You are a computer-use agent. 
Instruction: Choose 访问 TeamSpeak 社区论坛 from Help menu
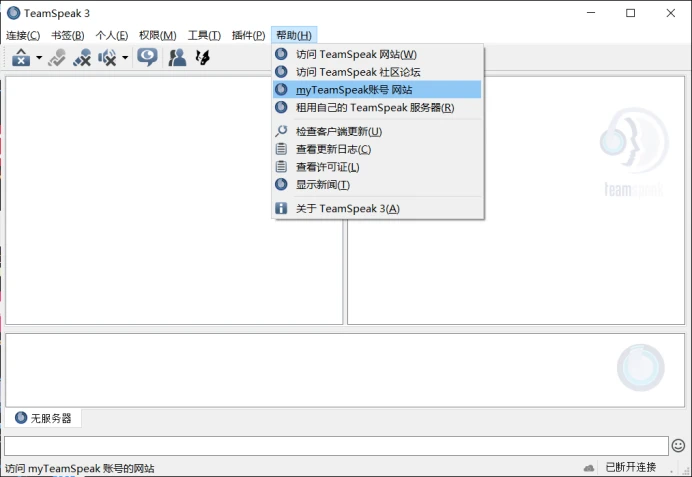click(x=377, y=72)
